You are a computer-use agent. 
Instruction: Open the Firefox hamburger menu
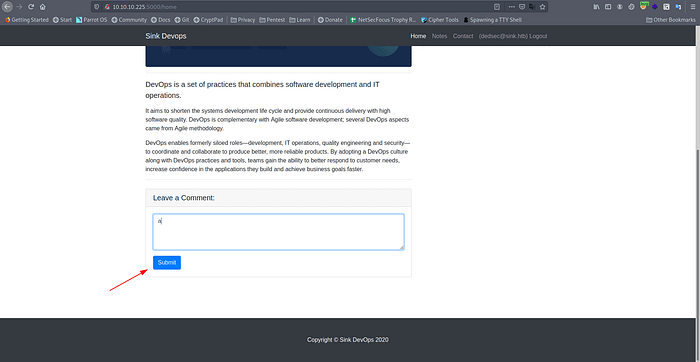pyautogui.click(x=693, y=7)
